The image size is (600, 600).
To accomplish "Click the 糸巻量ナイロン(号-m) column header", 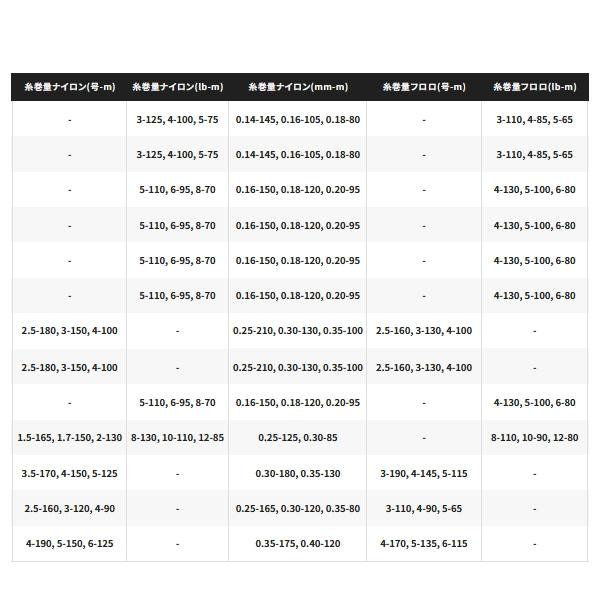I will [x=69, y=87].
